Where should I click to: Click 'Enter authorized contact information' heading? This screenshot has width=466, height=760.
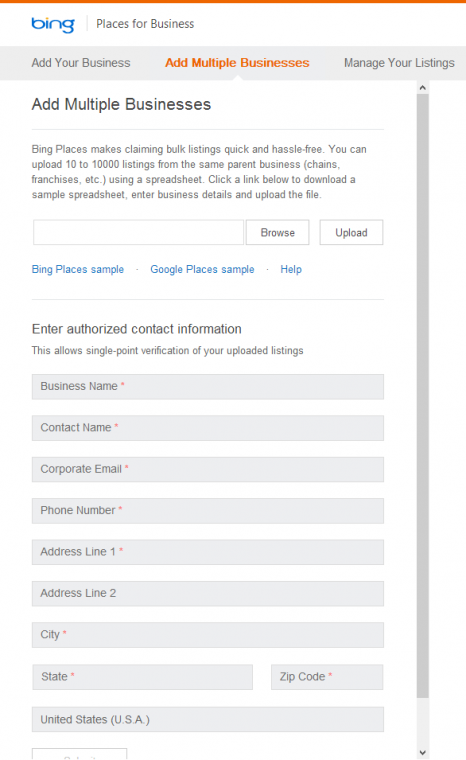pos(137,329)
